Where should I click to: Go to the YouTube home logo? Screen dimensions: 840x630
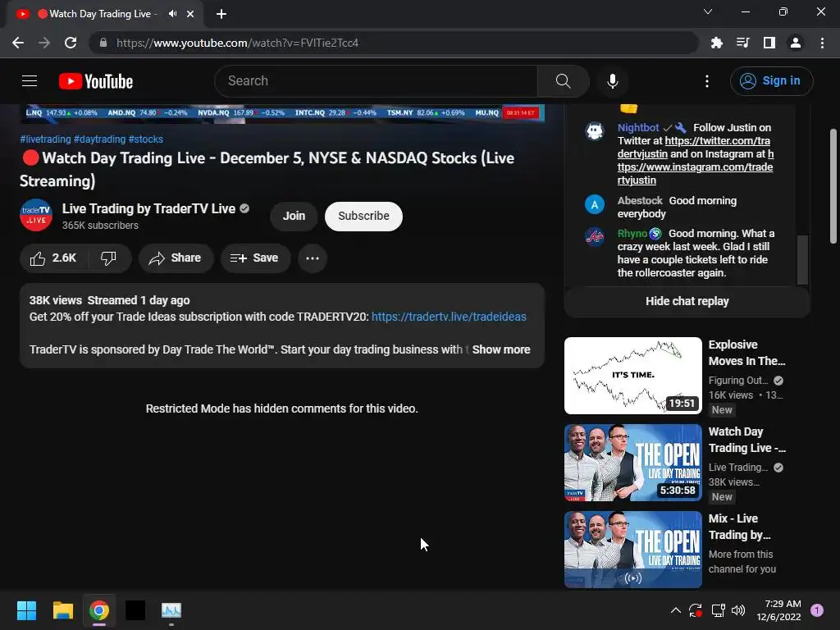pos(96,81)
